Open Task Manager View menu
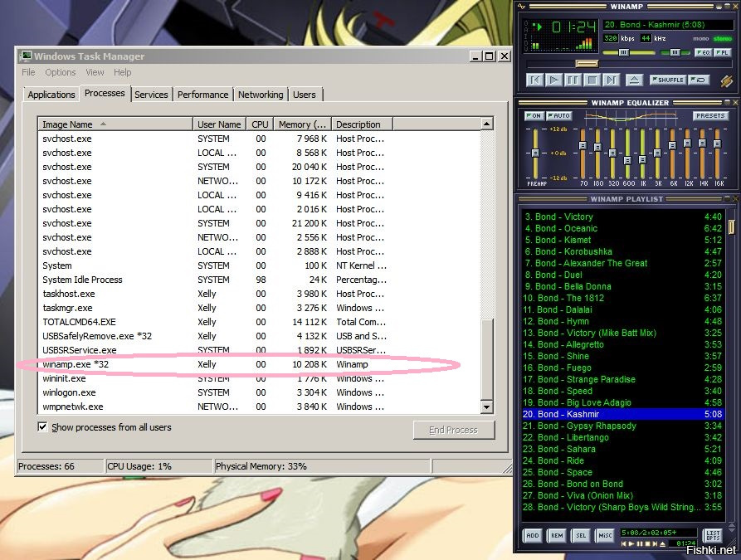Image resolution: width=741 pixels, height=560 pixels. click(x=95, y=72)
